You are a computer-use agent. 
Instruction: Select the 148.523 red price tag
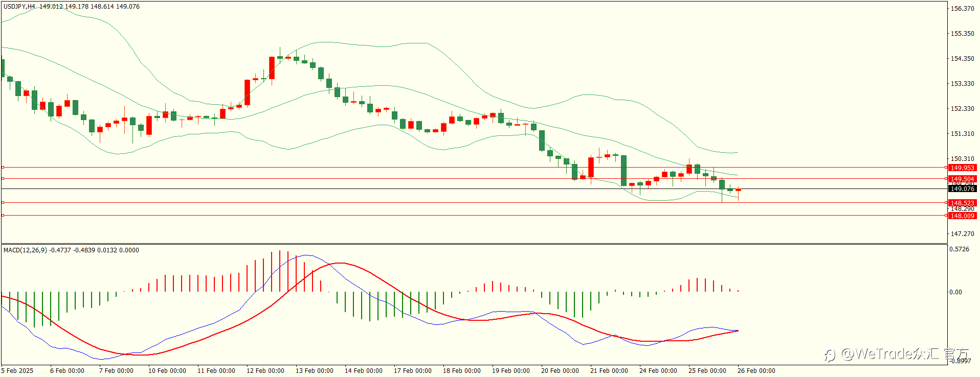(x=962, y=203)
